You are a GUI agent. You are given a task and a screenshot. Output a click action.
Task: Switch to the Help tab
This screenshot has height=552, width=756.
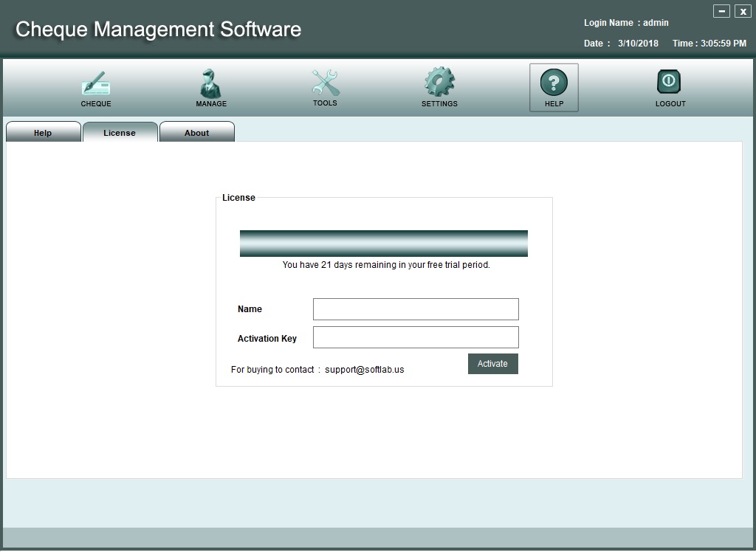click(x=44, y=133)
